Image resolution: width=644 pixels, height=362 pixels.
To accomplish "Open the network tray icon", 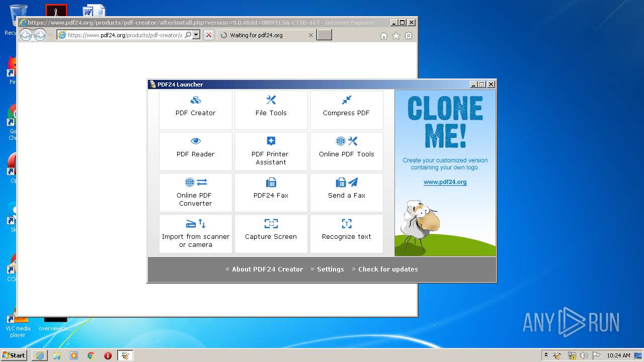I will click(572, 355).
